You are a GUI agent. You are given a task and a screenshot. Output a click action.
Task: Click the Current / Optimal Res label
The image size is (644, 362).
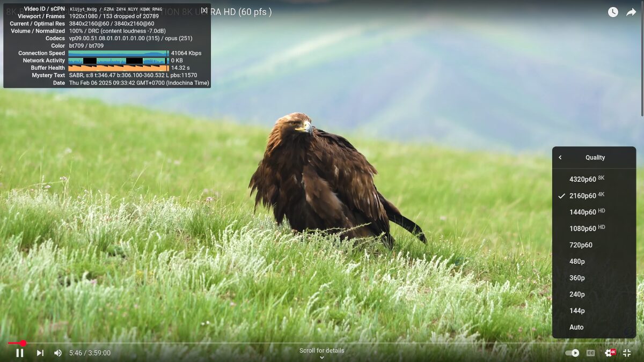tap(38, 24)
